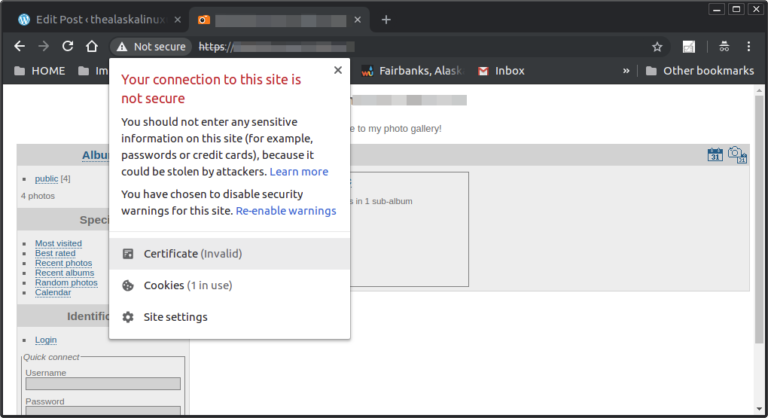
Task: Click the reload page icon
Action: point(68,46)
